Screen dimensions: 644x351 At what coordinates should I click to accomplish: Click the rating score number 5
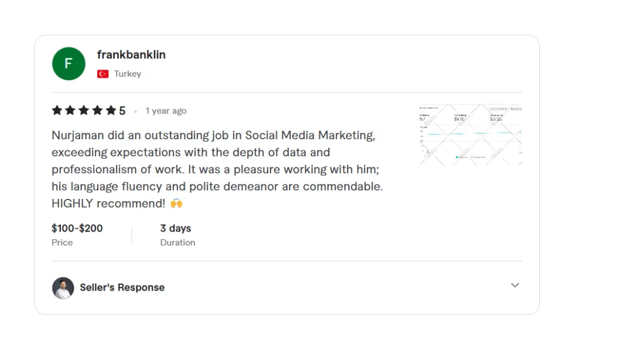pyautogui.click(x=122, y=111)
